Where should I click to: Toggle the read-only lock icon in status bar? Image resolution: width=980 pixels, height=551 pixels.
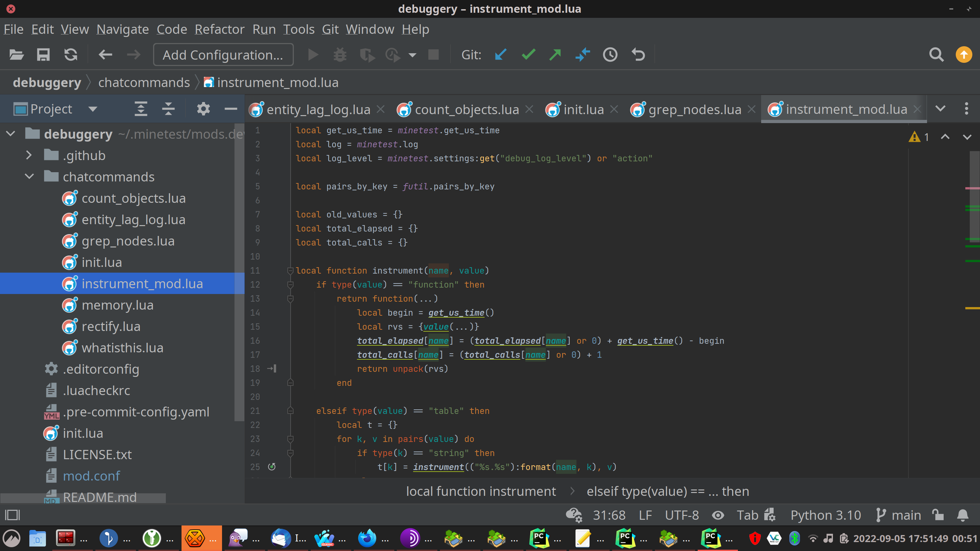pyautogui.click(x=938, y=515)
